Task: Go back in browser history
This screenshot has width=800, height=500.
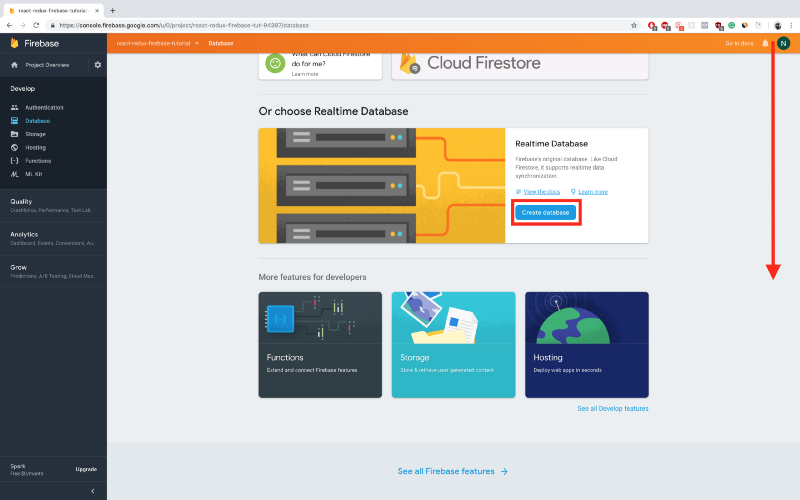Action: (x=9, y=25)
